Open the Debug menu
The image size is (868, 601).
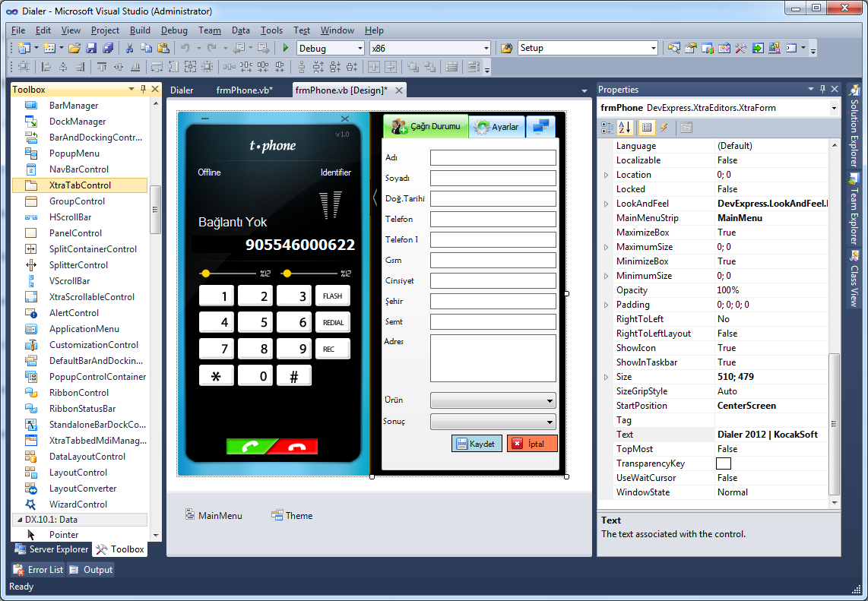[174, 30]
